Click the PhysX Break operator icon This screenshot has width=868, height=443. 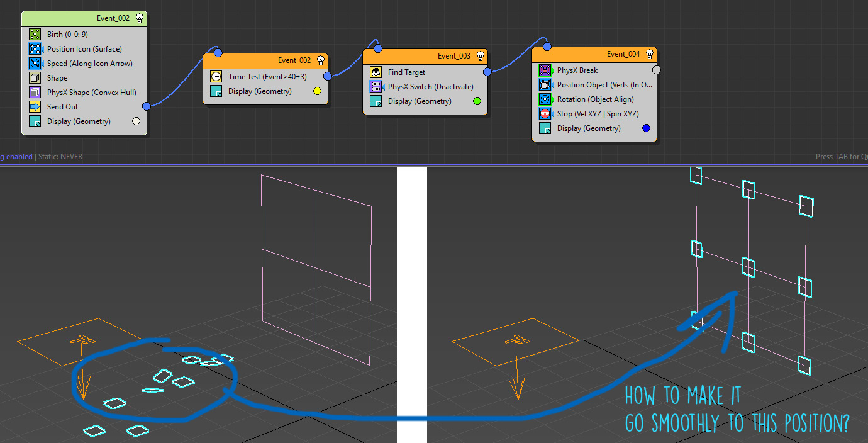click(x=545, y=70)
